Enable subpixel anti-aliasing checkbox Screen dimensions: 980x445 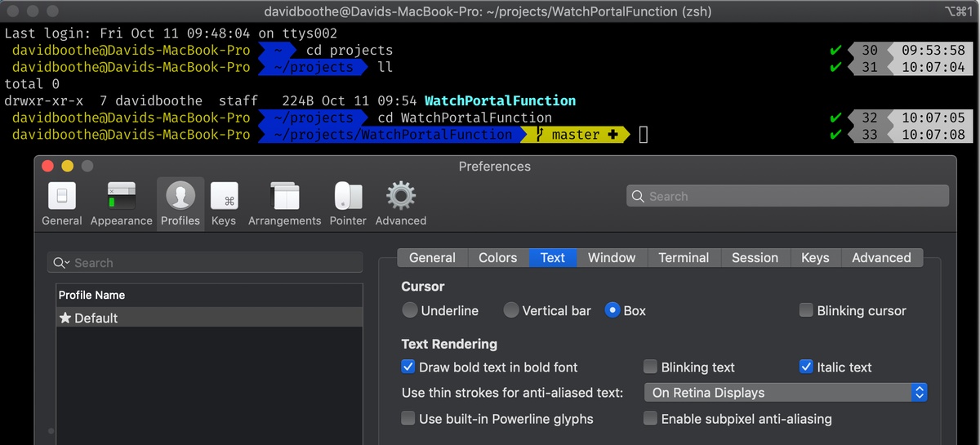(x=650, y=419)
